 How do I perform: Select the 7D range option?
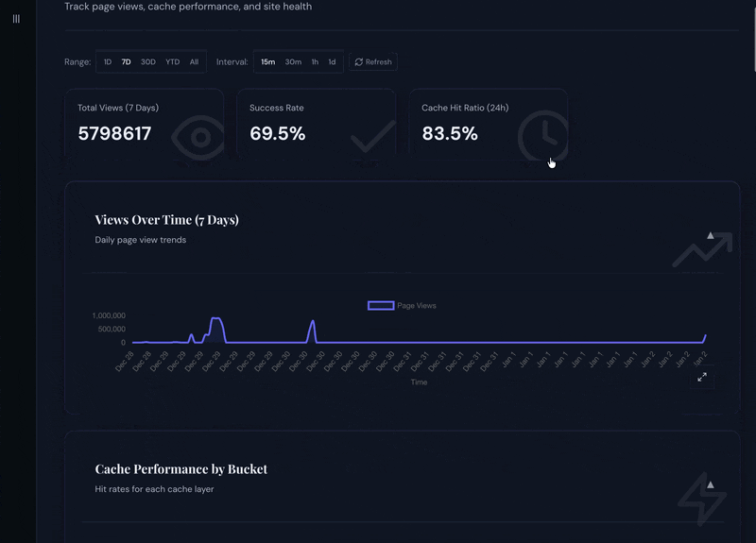tap(127, 61)
